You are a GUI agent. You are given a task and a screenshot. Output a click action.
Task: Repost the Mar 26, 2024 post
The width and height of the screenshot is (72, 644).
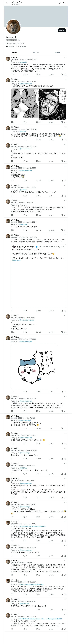pyautogui.click(x=26, y=74)
